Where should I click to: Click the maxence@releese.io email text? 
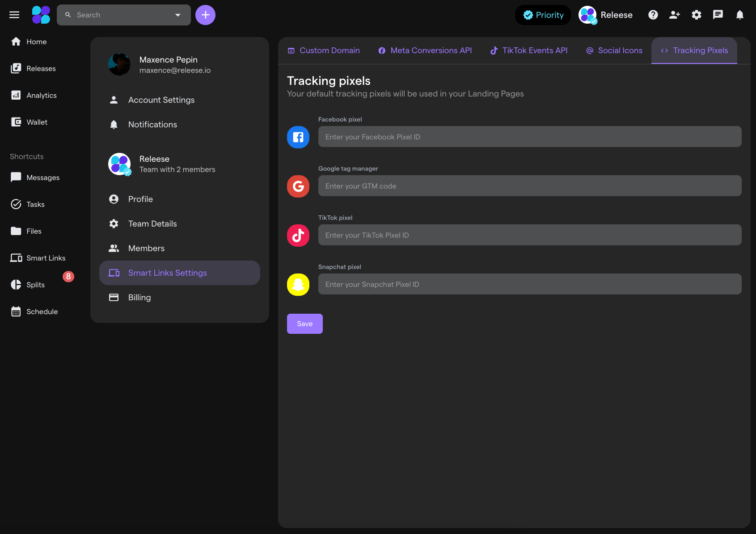[x=175, y=70]
